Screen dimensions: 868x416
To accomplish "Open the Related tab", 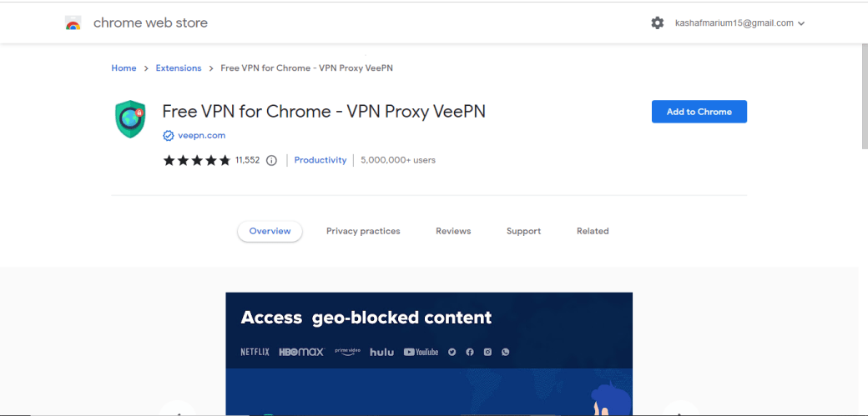I will 593,231.
